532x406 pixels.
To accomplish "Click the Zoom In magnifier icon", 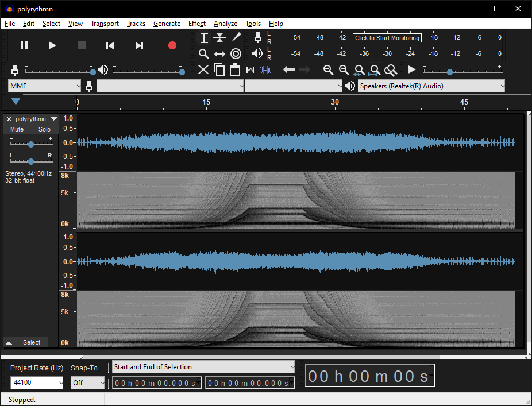I will [x=328, y=70].
